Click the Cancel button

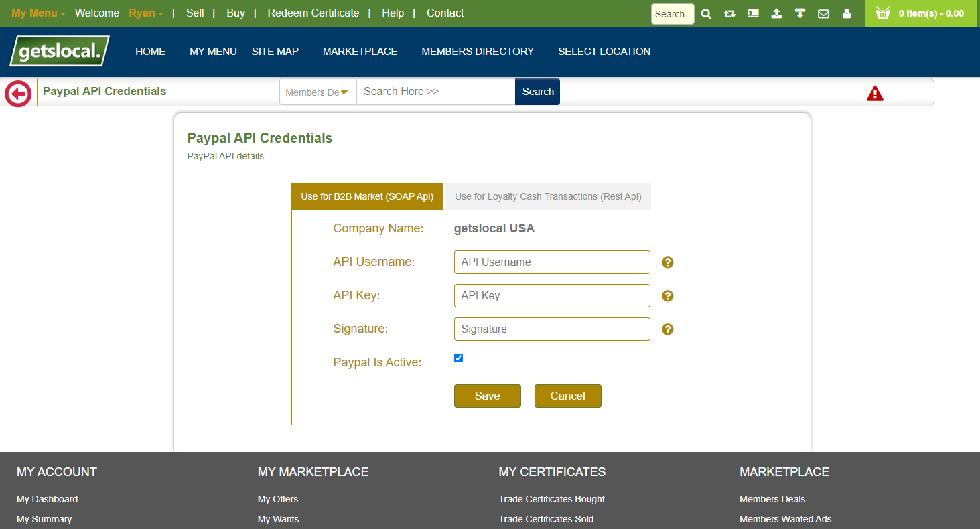point(568,396)
